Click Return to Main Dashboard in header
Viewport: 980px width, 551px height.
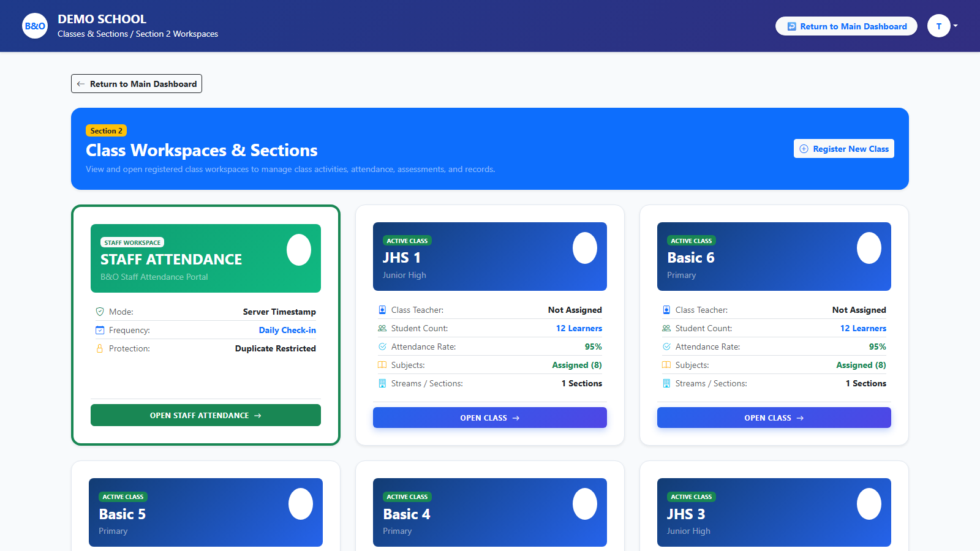click(x=846, y=26)
